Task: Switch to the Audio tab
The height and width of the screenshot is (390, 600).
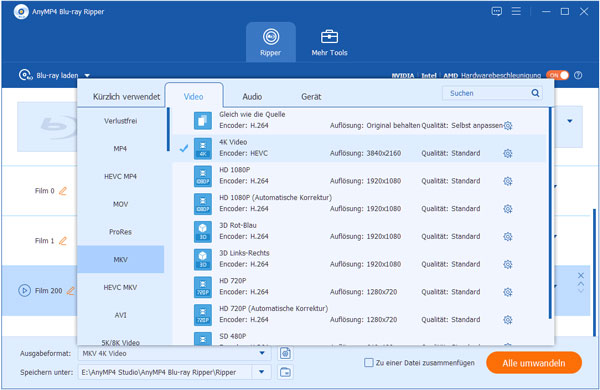Action: (252, 97)
